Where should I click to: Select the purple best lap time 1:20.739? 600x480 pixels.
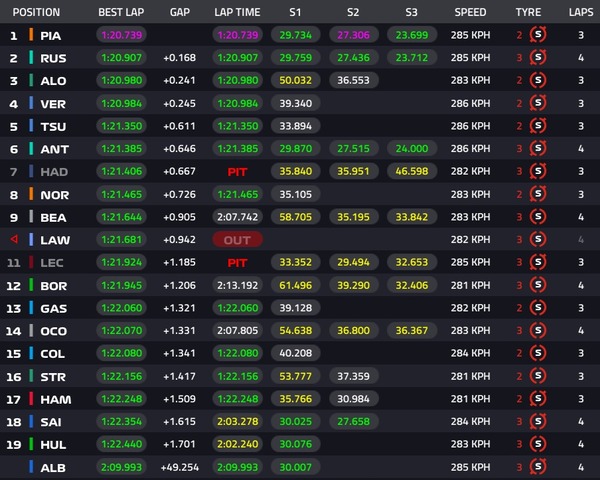[x=122, y=35]
